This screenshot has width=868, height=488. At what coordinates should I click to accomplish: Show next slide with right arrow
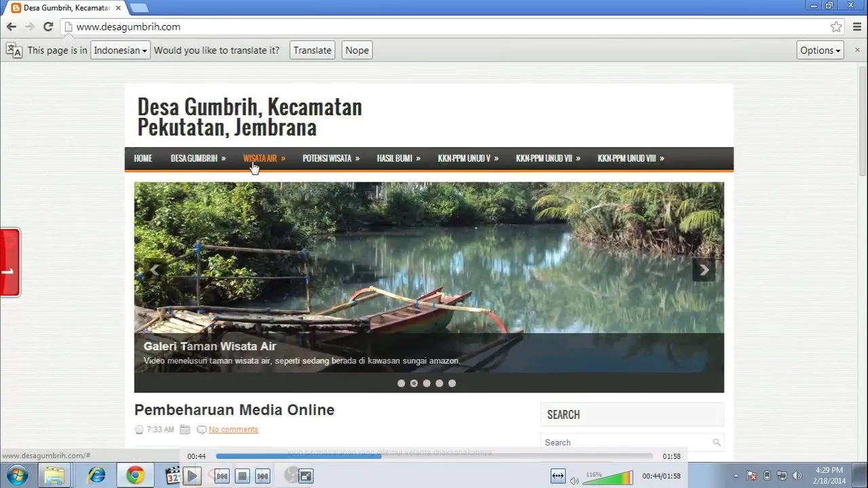click(704, 270)
